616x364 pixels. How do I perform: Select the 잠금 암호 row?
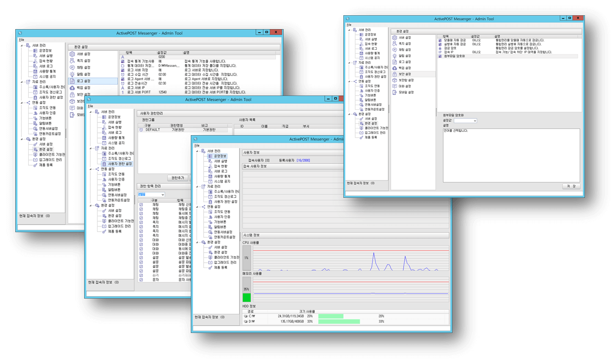pyautogui.click(x=508, y=48)
